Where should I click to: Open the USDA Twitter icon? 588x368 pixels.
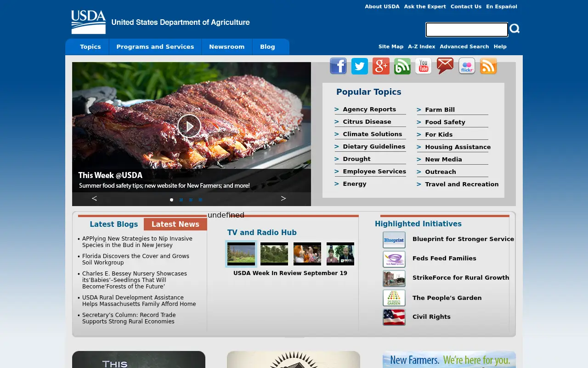(360, 66)
